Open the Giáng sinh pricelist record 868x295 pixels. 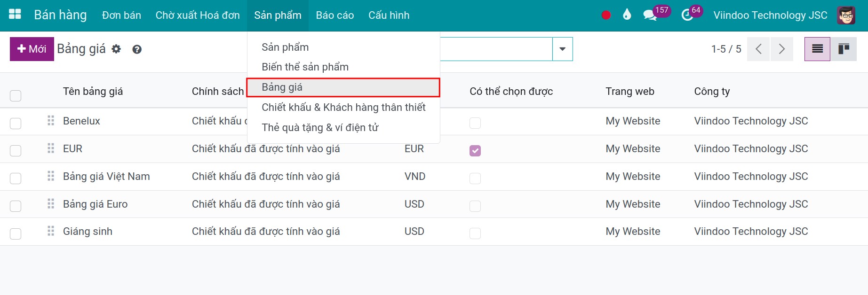(x=88, y=231)
